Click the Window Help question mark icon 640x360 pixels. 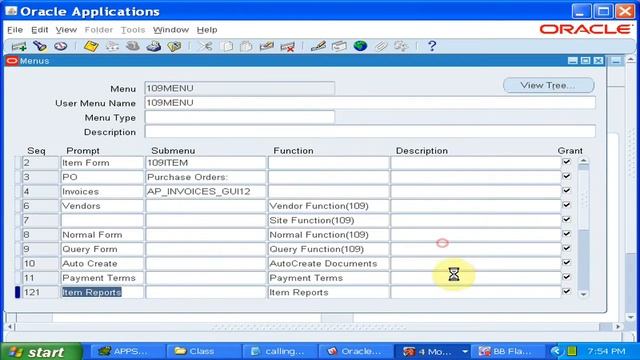pos(432,46)
